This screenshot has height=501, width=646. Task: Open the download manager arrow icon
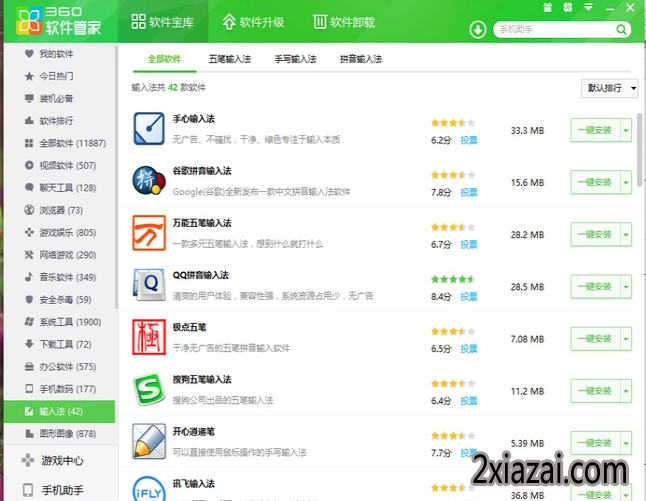click(x=477, y=30)
